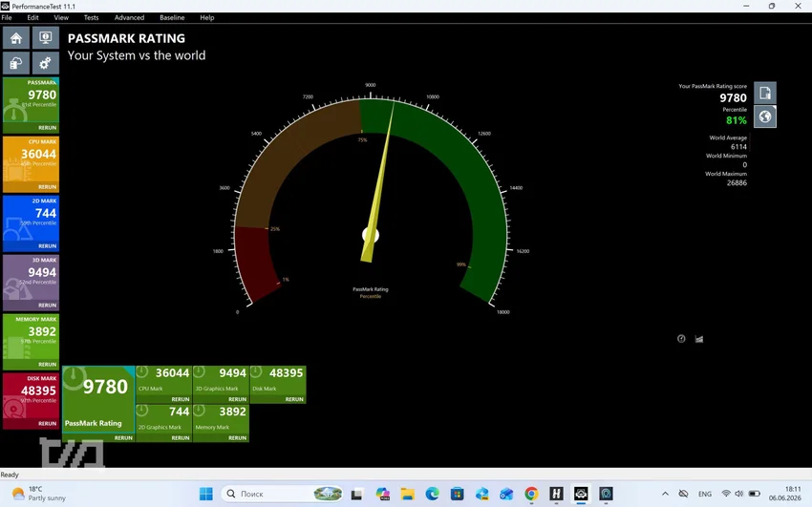812x507 pixels.
Task: Rerun the sidebar Memory Mark test
Action: 47,364
